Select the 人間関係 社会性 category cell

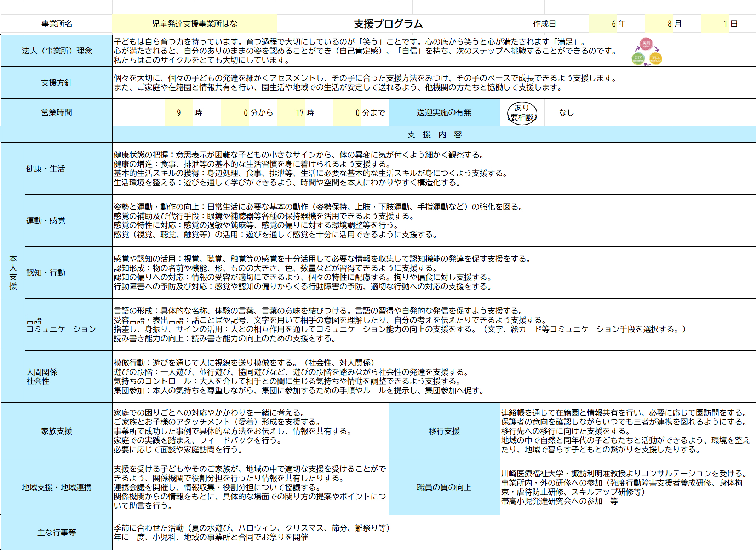(x=69, y=377)
